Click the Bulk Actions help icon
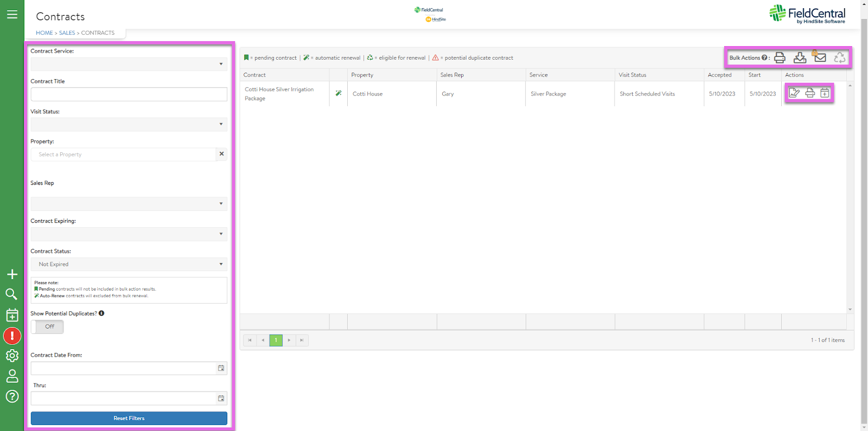 764,57
